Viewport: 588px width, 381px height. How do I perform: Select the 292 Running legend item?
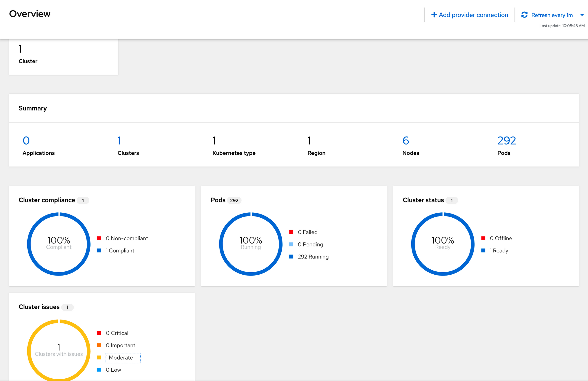click(313, 257)
